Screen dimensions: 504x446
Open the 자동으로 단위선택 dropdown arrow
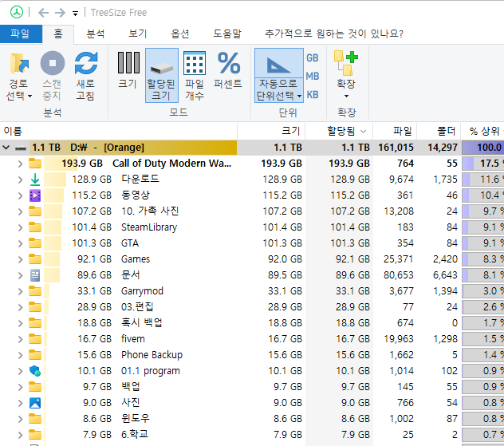pos(300,97)
